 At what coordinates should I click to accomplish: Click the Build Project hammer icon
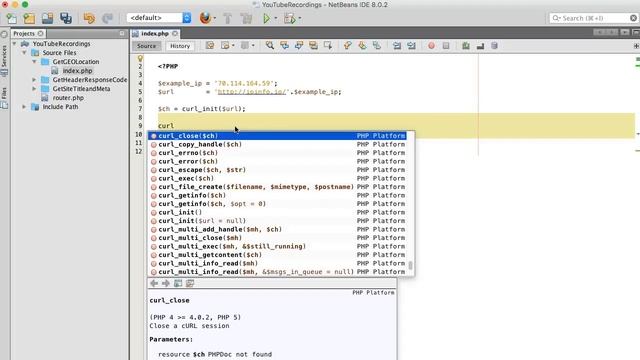point(228,18)
